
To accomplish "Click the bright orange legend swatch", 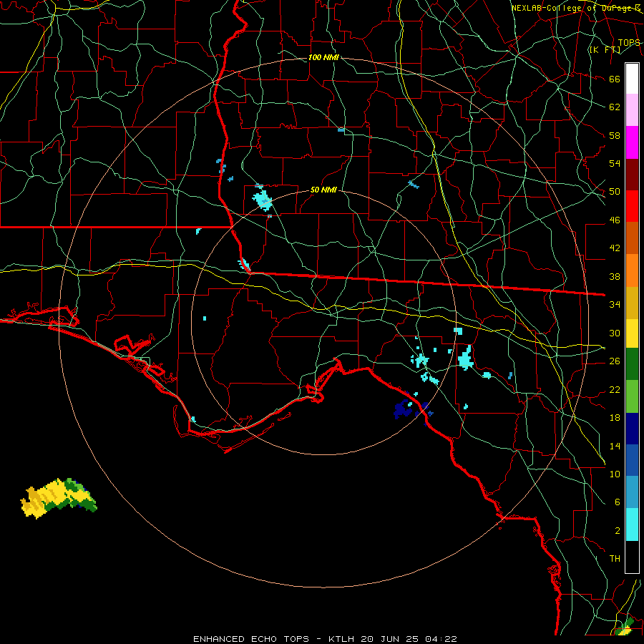I will (x=632, y=270).
